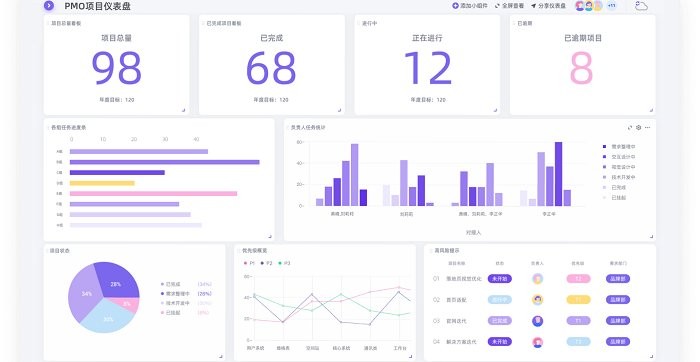Click the PMO项目仪表盘 dashboard title
700x362 pixels.
pos(97,6)
